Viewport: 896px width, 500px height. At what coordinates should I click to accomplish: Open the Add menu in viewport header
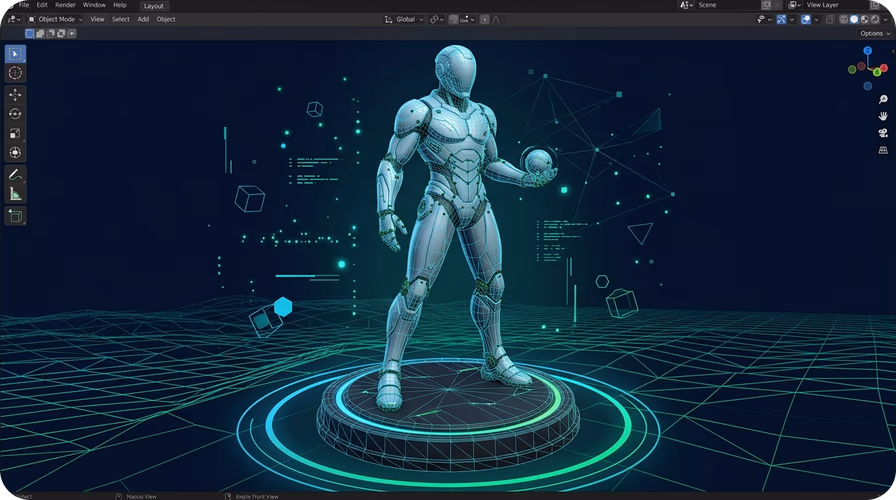coord(143,19)
